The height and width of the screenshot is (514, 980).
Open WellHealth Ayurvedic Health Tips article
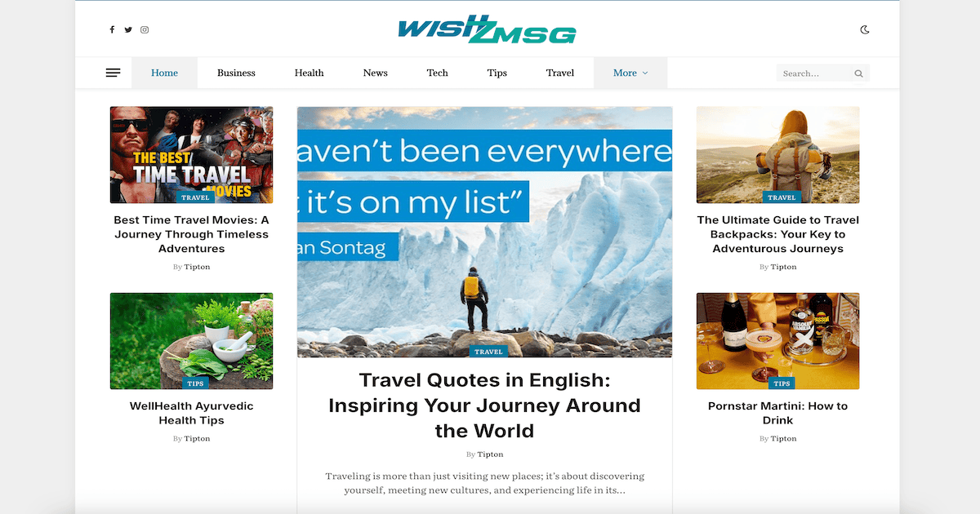(x=192, y=413)
